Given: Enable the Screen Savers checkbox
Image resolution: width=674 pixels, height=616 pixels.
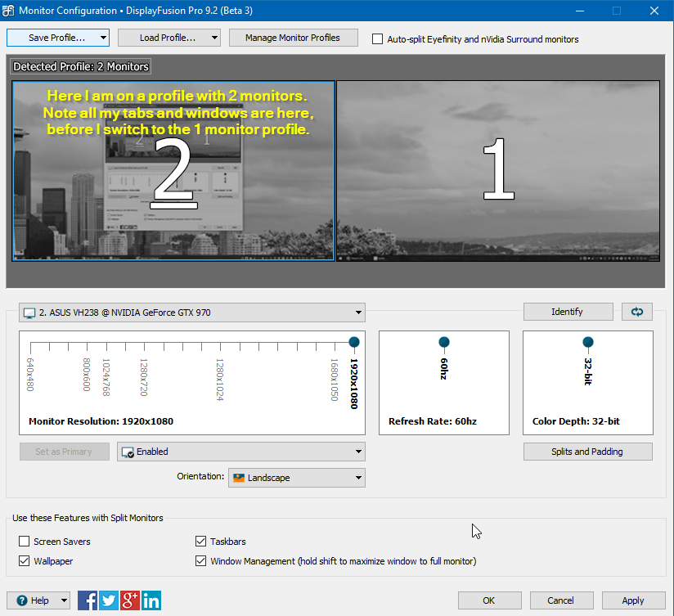Looking at the screenshot, I should coord(25,542).
